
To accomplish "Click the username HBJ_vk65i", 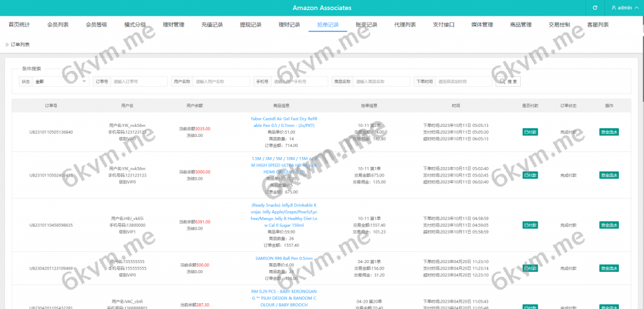I will coord(135,219).
